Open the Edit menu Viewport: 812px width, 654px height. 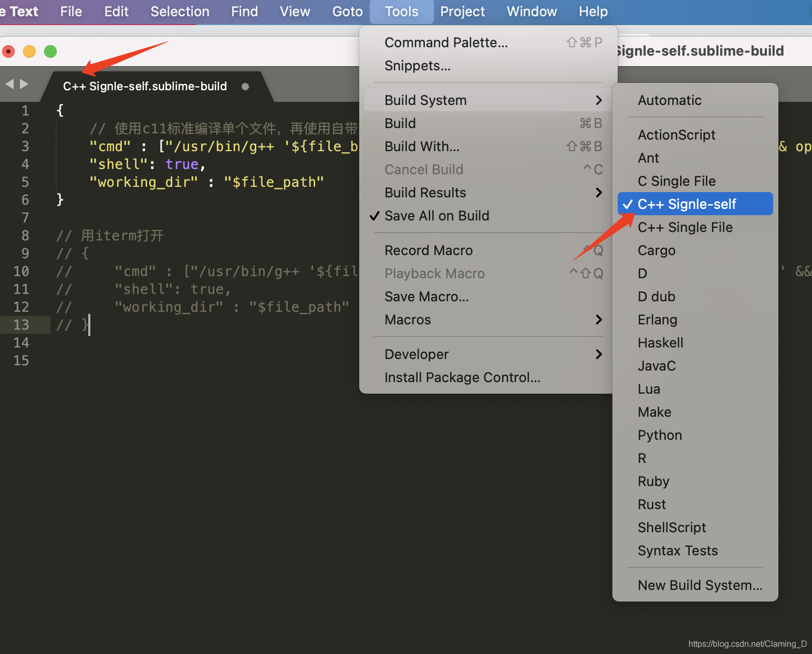pyautogui.click(x=116, y=12)
